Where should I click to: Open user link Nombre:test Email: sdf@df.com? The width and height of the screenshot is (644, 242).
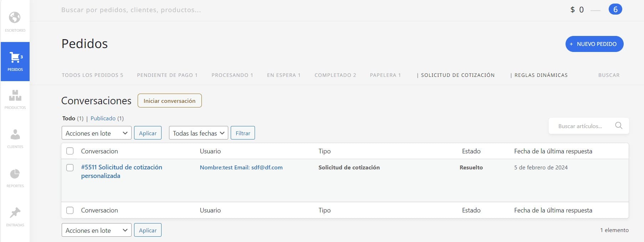[241, 167]
